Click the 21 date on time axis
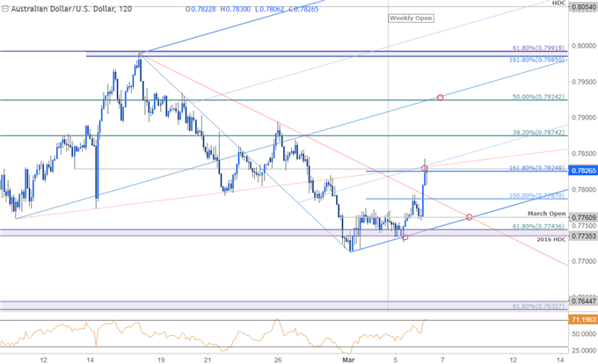The height and width of the screenshot is (364, 598). click(207, 360)
